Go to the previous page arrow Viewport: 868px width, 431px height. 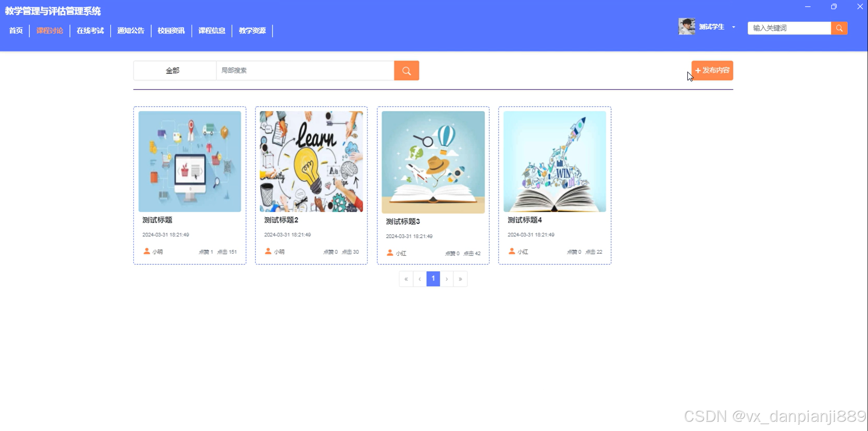[x=420, y=279]
